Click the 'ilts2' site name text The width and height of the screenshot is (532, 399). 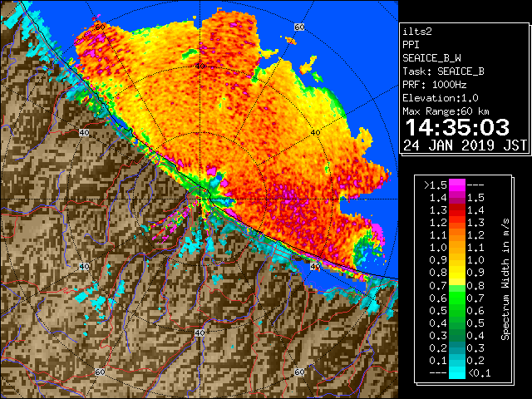(x=417, y=32)
